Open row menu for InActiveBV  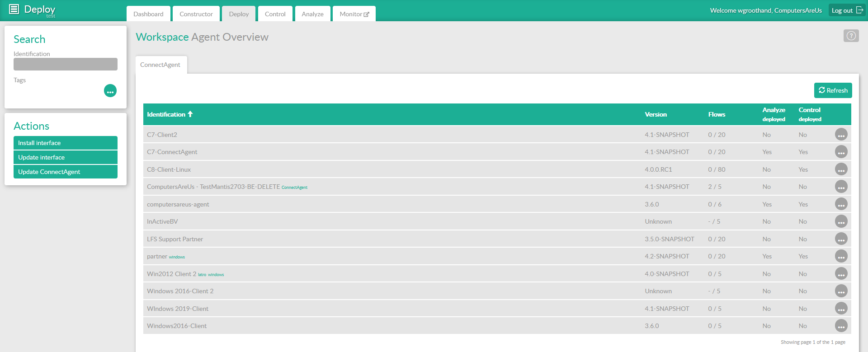point(841,222)
